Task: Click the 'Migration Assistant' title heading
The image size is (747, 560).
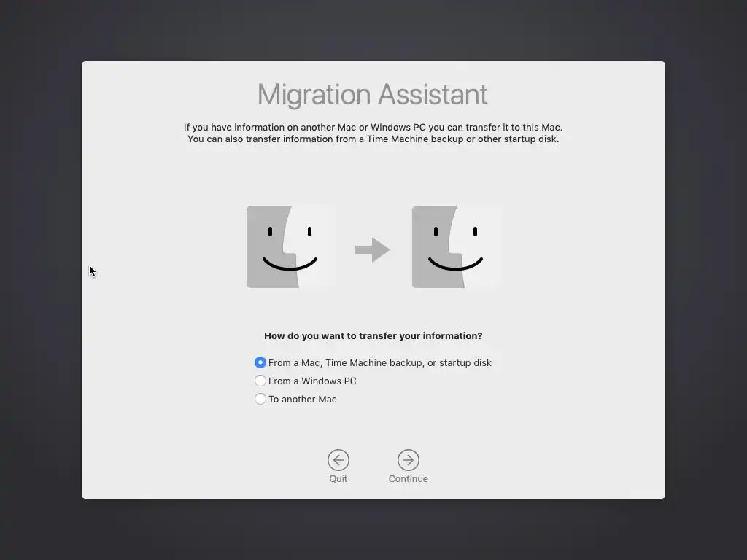Action: point(373,94)
